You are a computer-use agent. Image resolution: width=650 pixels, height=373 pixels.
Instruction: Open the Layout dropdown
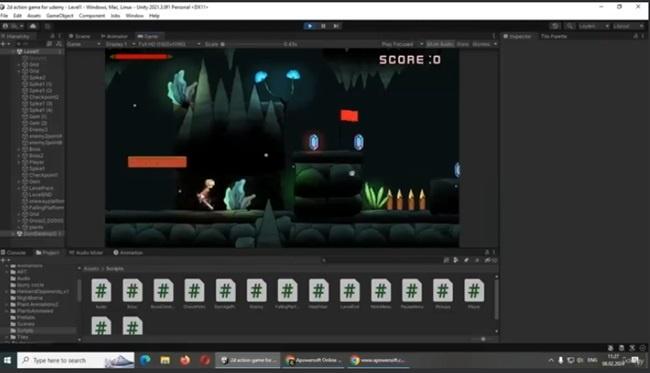[628, 26]
